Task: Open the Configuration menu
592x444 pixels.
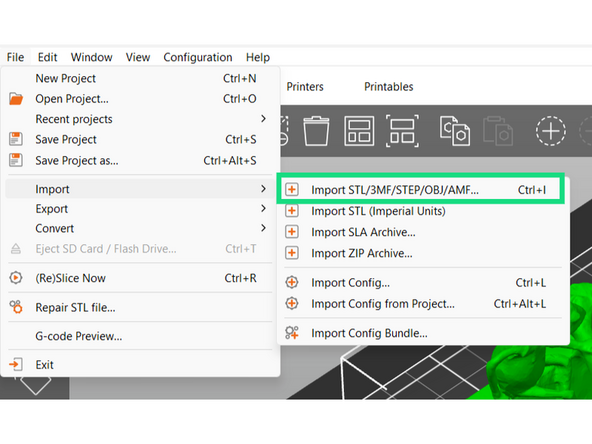Action: click(x=197, y=57)
